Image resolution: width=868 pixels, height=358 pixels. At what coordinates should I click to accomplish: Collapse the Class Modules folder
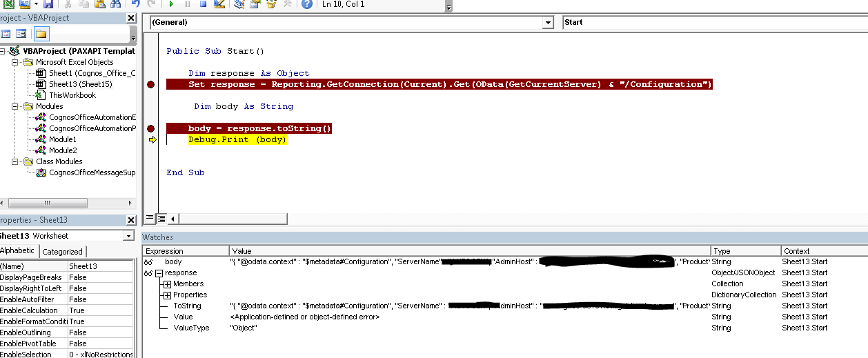(x=15, y=161)
